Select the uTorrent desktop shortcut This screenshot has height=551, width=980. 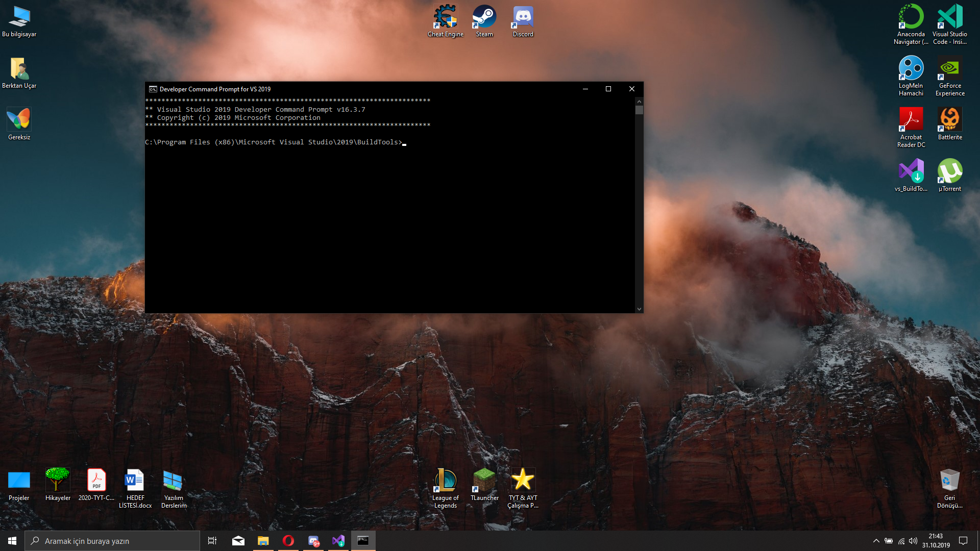click(x=949, y=174)
